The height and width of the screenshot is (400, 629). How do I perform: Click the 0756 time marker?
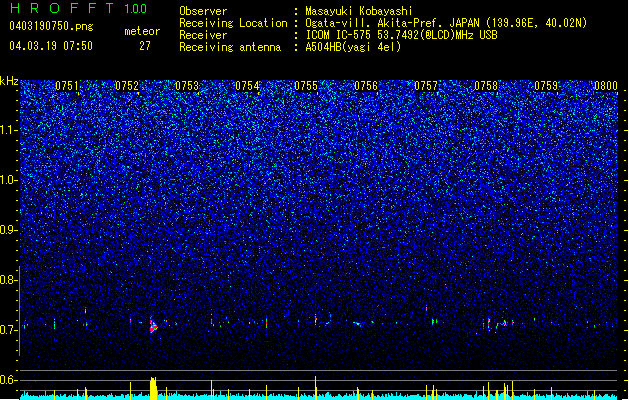tap(366, 86)
